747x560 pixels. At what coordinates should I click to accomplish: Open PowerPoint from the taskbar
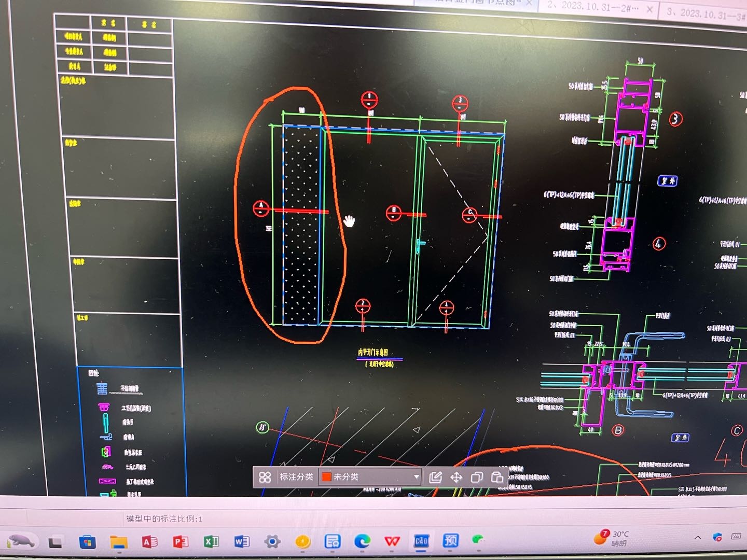[181, 542]
